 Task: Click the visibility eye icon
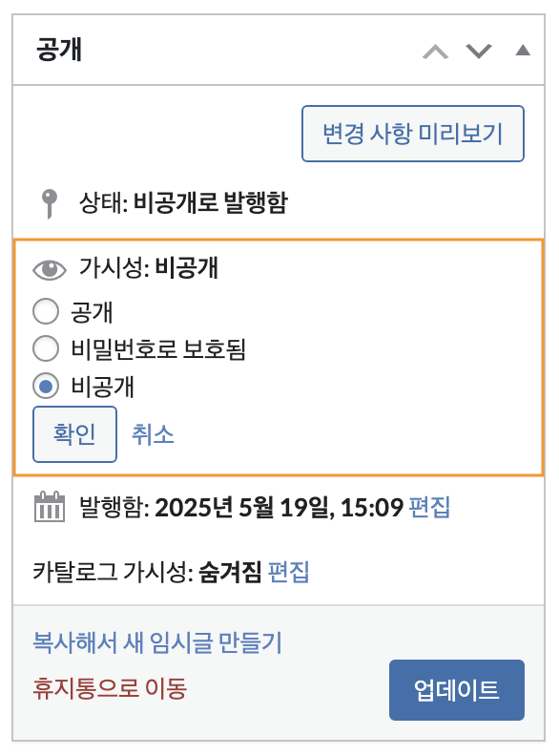[x=50, y=269]
